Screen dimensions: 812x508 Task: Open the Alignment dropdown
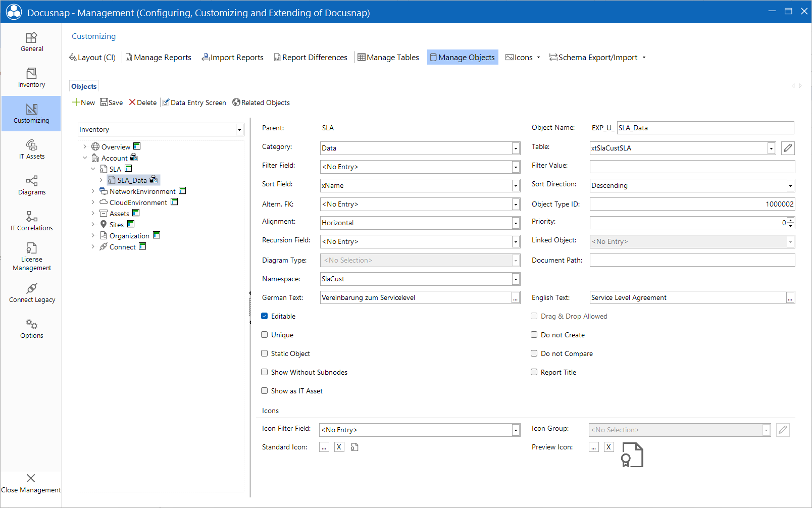pos(516,223)
